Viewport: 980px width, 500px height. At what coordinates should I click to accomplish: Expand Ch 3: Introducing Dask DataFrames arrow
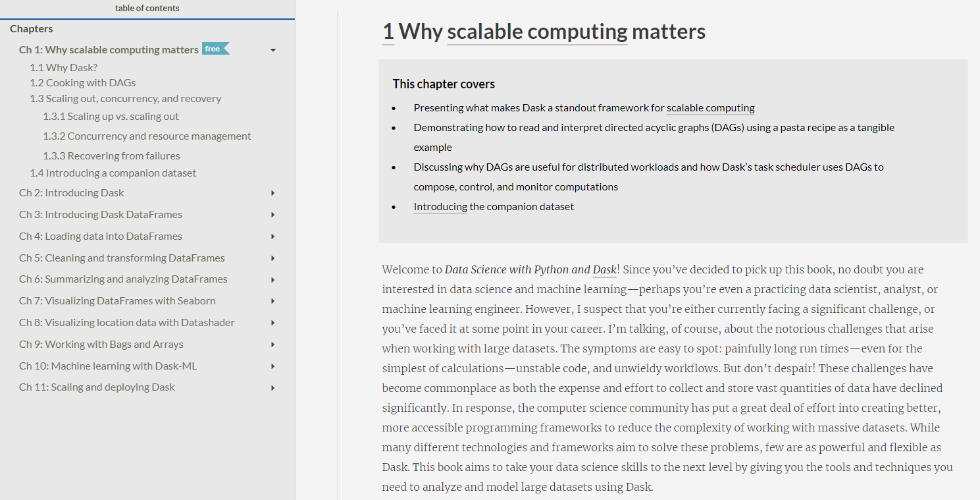click(x=273, y=215)
